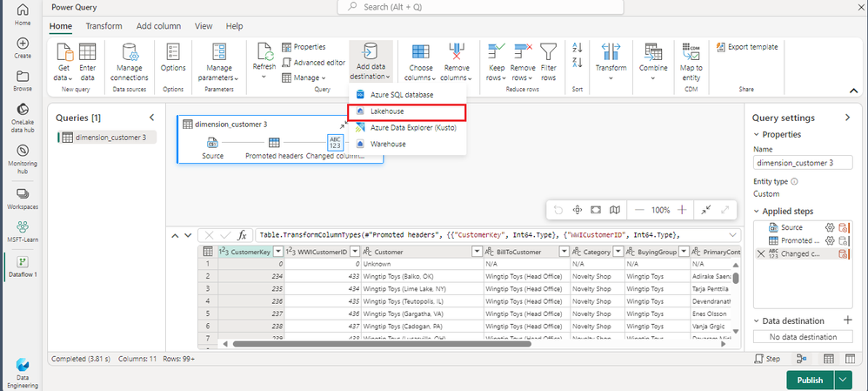Open Remove rows menu
868x391 pixels.
[523, 62]
